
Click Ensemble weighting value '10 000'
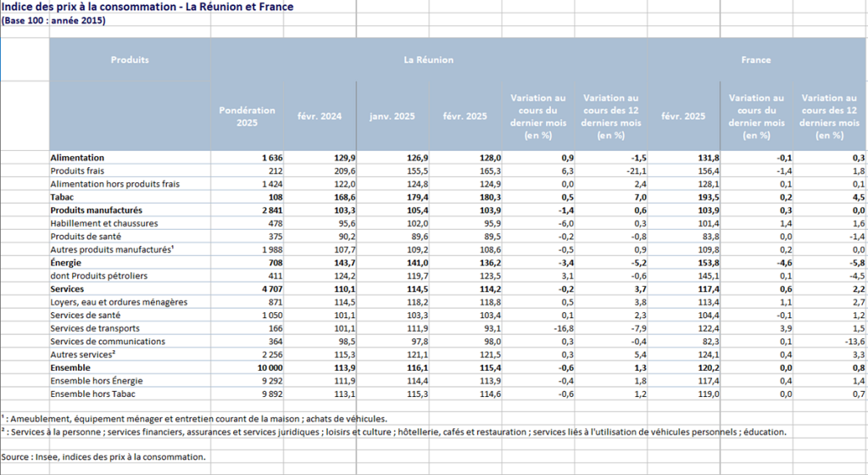(x=270, y=367)
